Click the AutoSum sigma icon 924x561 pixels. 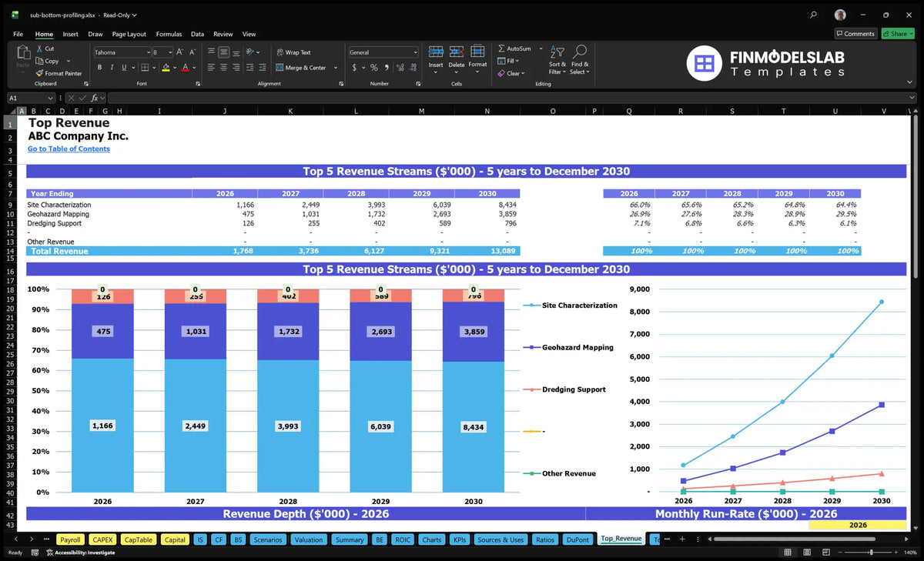point(501,48)
